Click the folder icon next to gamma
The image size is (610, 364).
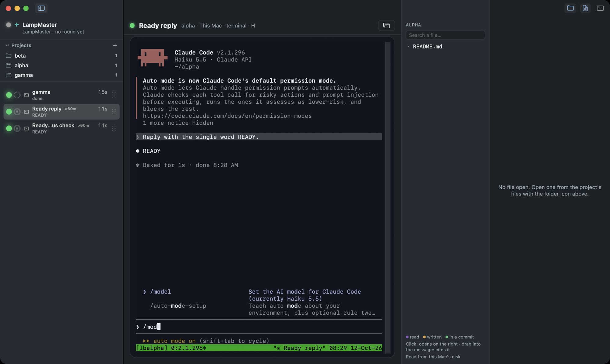(9, 75)
